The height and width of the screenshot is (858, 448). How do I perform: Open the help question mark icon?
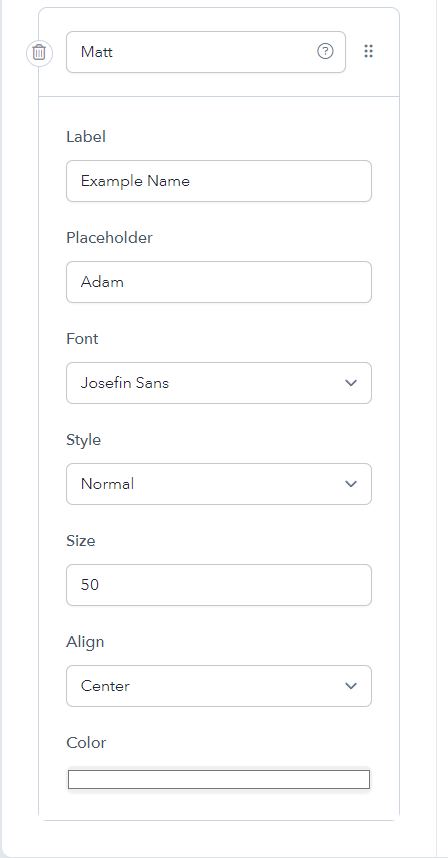[325, 51]
